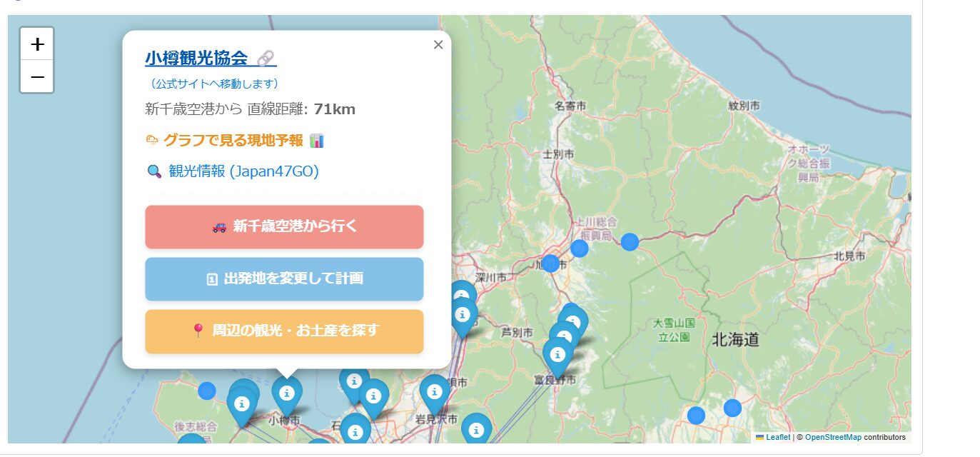Click the blue circle marker west of 小樽市

[x=207, y=391]
